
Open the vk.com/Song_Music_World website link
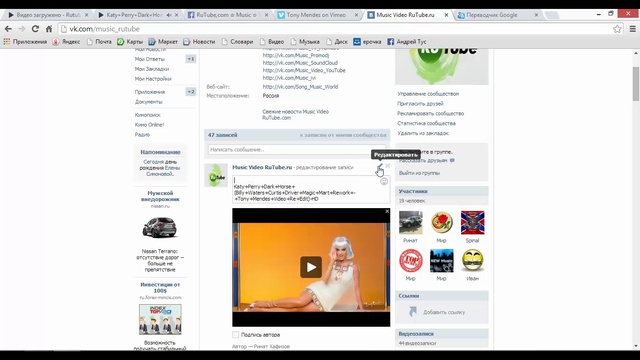pos(300,87)
